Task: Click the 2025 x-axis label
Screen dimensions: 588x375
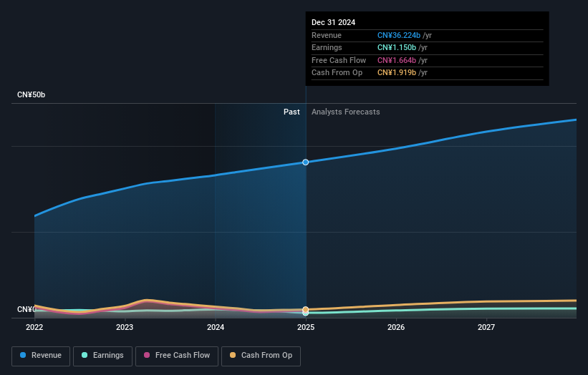Action: [x=306, y=328]
